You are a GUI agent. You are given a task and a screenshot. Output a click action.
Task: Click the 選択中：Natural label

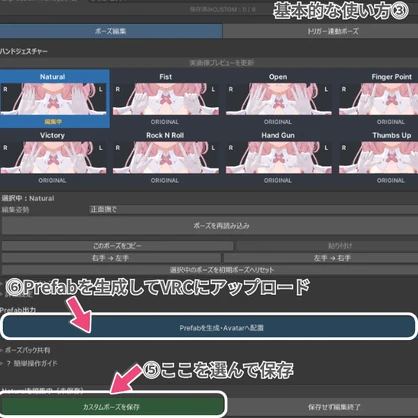[x=28, y=198]
